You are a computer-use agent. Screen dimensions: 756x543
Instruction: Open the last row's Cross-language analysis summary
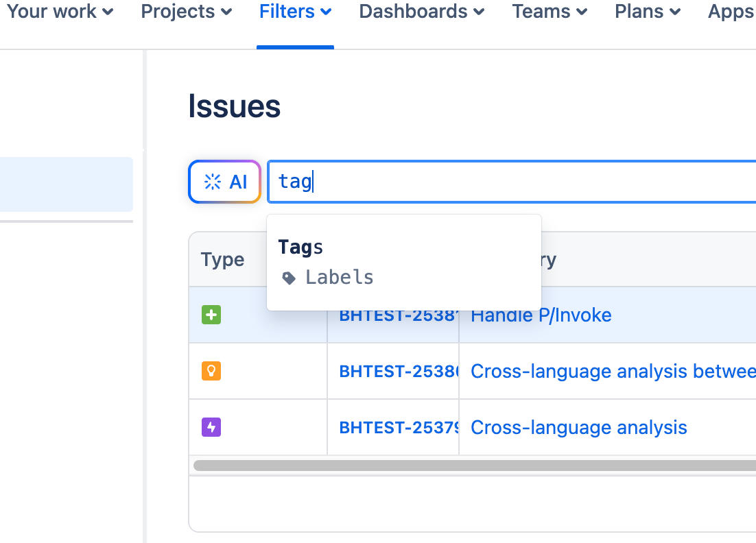[x=578, y=428]
